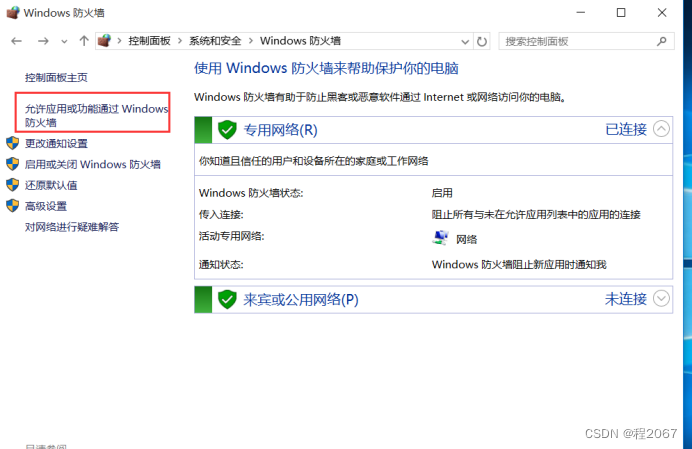Open 启用或关闭 Windows 防火墙 link
Image resolution: width=692 pixels, height=449 pixels.
[x=93, y=164]
